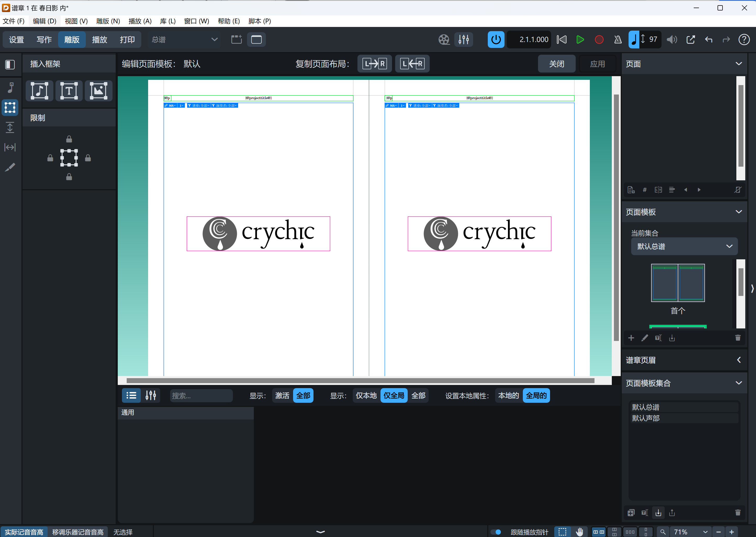The height and width of the screenshot is (537, 756).
Task: Show only activated properties via 激活
Action: (282, 395)
